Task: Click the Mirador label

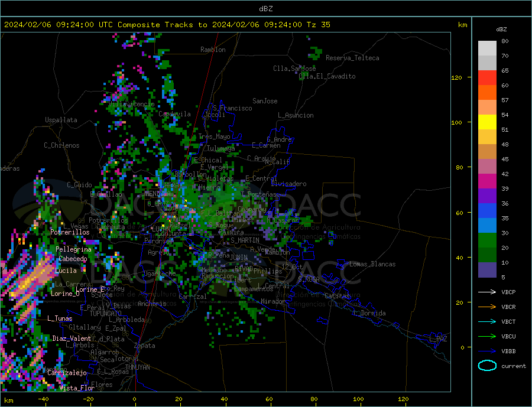Action: [273, 301]
